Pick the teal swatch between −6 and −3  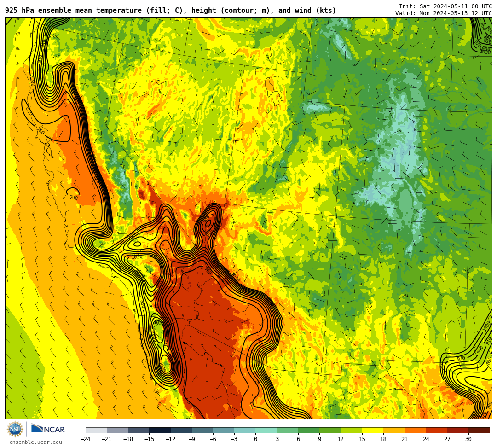(x=224, y=430)
